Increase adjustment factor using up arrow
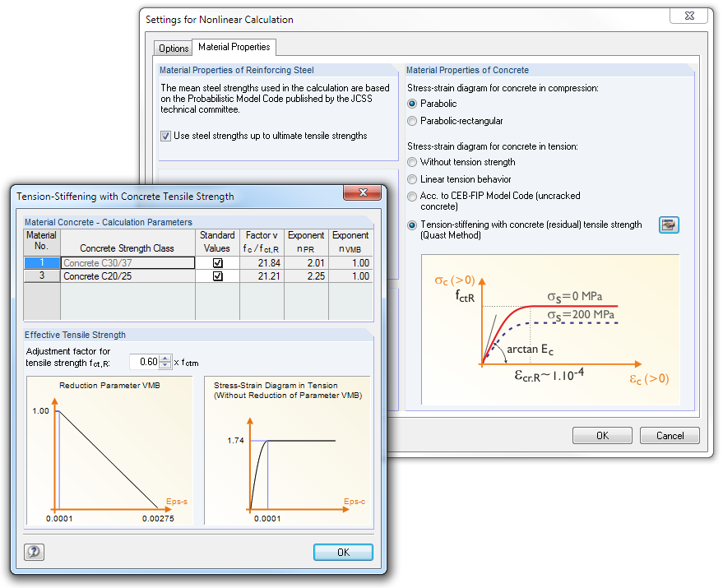Viewport: 723px width, 588px height. coord(165,356)
